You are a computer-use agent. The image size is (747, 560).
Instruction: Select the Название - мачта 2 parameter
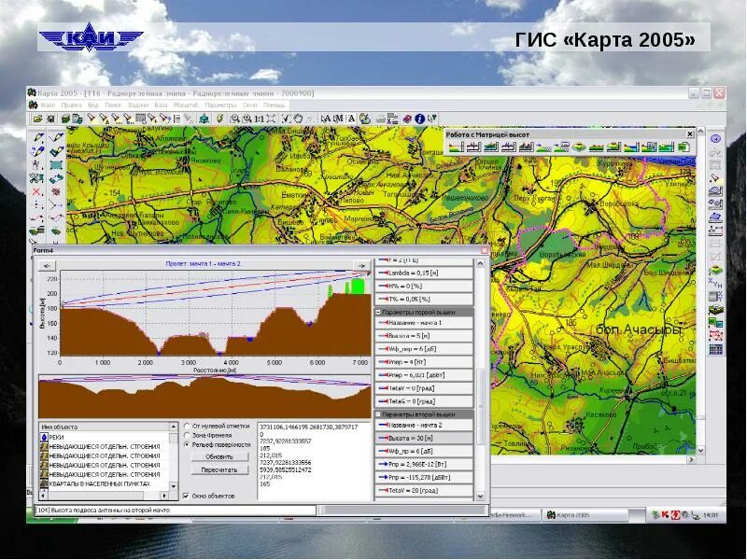[x=424, y=425]
